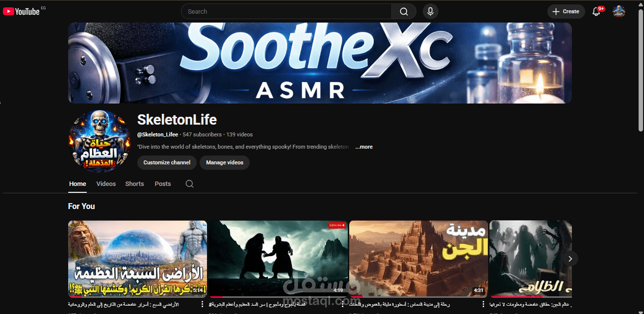The image size is (644, 314).
Task: Expand the channel description with ...more
Action: click(364, 147)
